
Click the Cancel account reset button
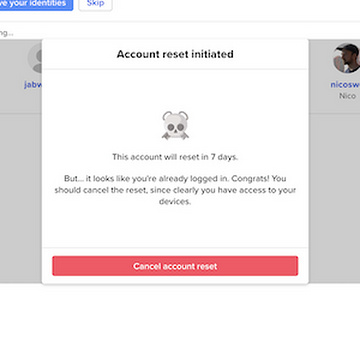[175, 266]
